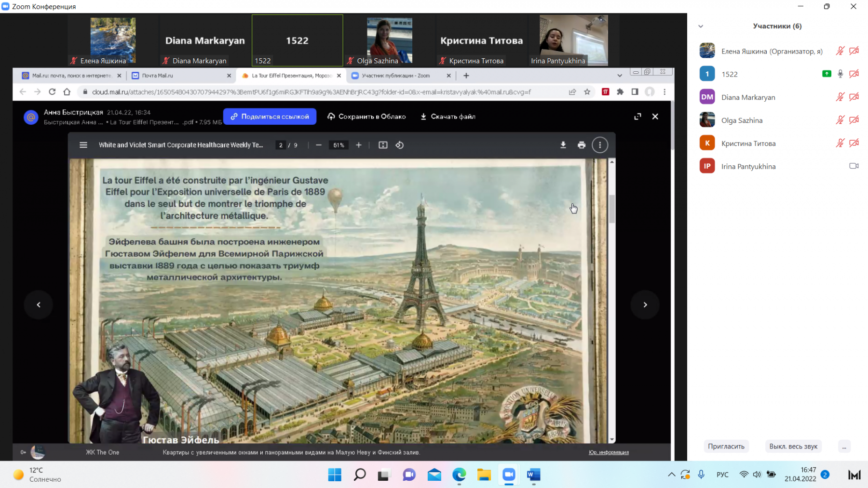Toggle Olga Sazhina's video in participants list
The height and width of the screenshot is (488, 868).
(854, 120)
